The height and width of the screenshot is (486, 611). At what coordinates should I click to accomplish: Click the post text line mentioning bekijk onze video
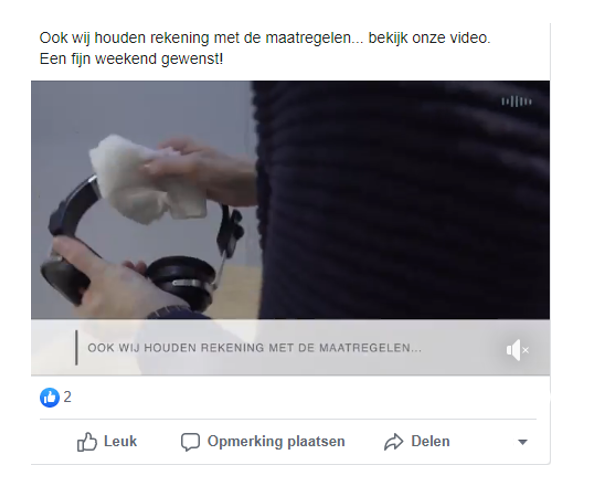265,38
